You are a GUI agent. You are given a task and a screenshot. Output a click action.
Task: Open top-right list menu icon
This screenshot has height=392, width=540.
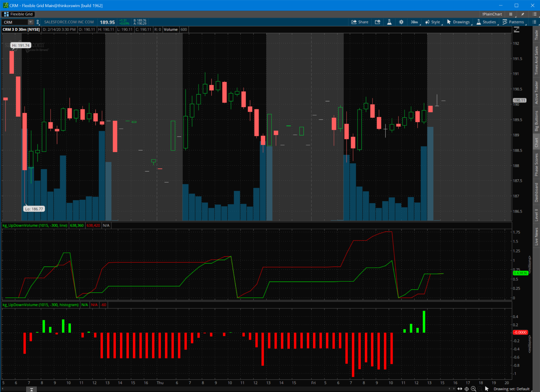pos(534,14)
